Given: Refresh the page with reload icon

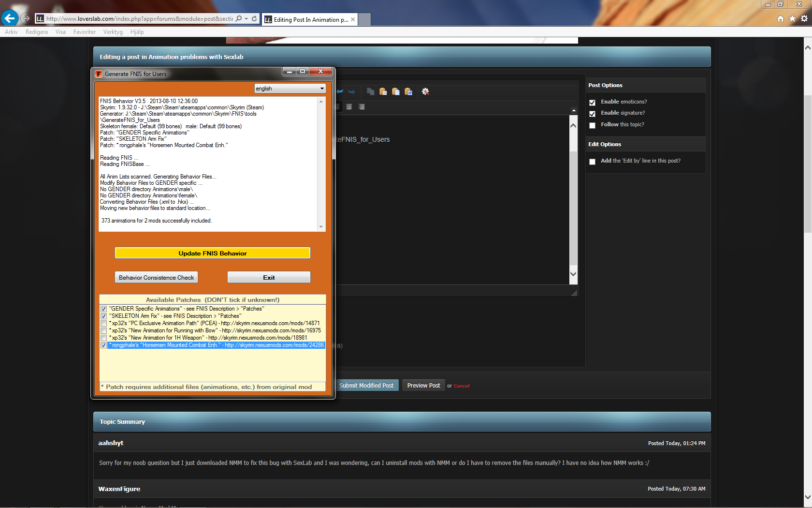Looking at the screenshot, I should click(x=254, y=19).
